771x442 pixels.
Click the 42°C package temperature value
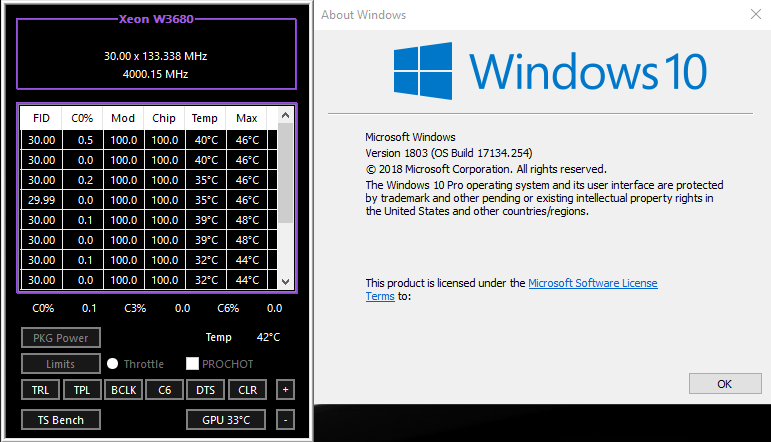268,337
